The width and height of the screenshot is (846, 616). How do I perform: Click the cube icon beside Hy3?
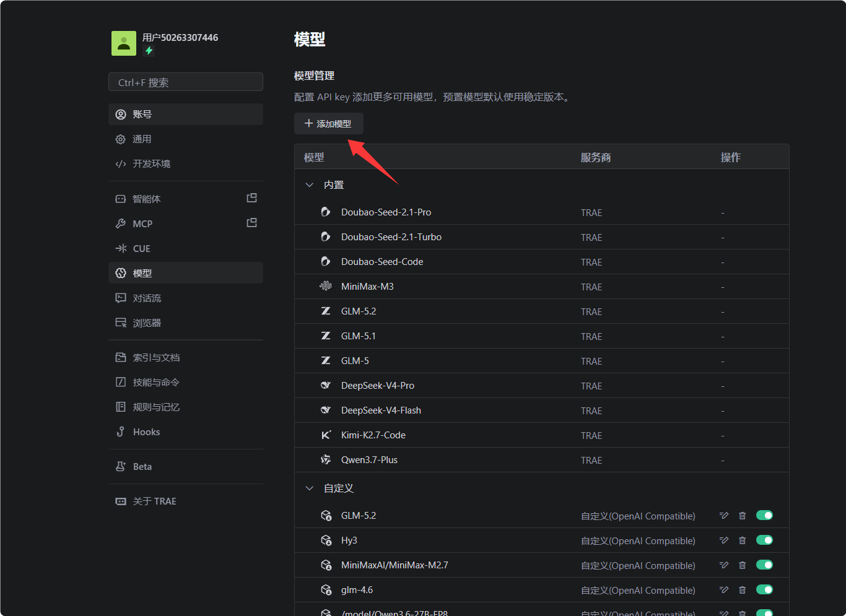pyautogui.click(x=326, y=540)
